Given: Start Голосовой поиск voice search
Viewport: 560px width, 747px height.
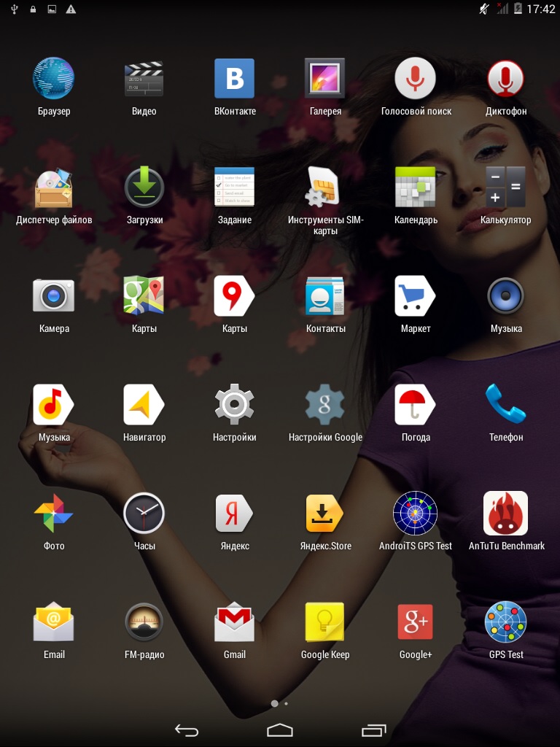Looking at the screenshot, I should click(415, 78).
